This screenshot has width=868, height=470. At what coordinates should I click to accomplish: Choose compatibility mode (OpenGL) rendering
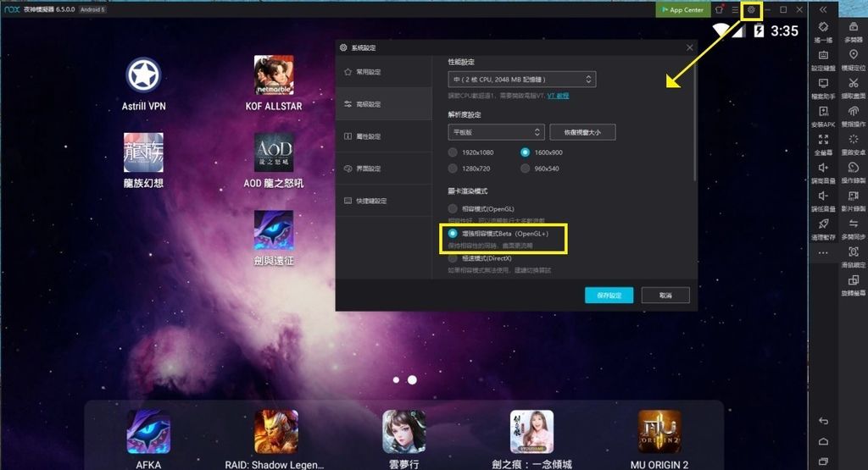(453, 208)
